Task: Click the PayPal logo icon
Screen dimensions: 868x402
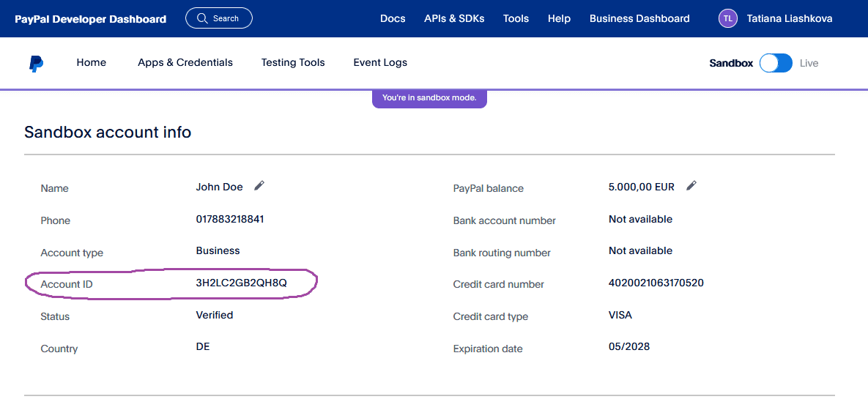Action: pos(36,64)
